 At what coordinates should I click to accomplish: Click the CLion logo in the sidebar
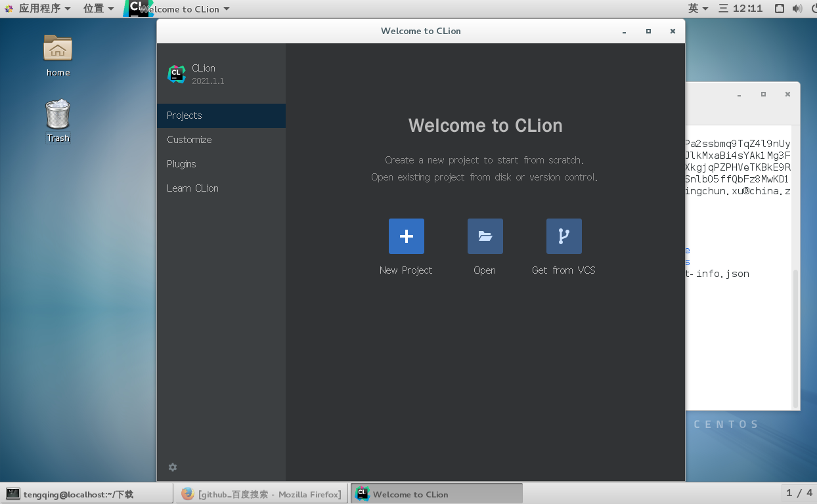(x=176, y=73)
